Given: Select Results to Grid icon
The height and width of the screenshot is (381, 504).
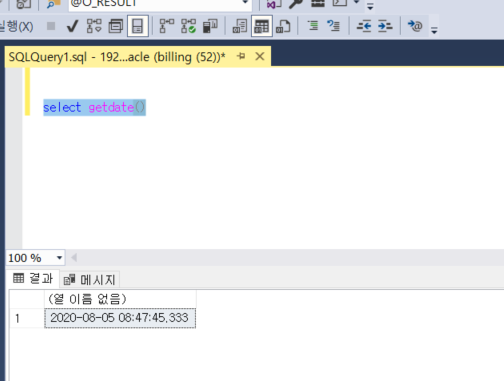Looking at the screenshot, I should pyautogui.click(x=262, y=26).
